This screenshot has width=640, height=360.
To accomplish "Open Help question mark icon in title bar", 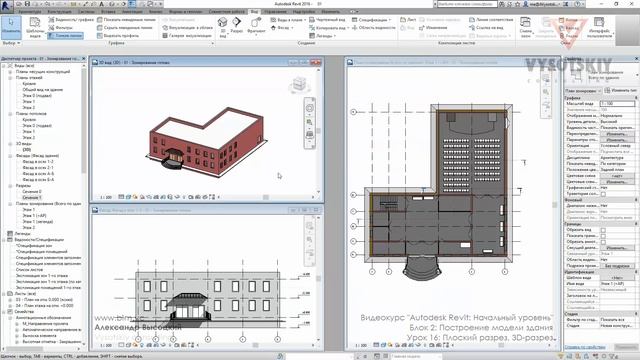I will click(x=578, y=4).
